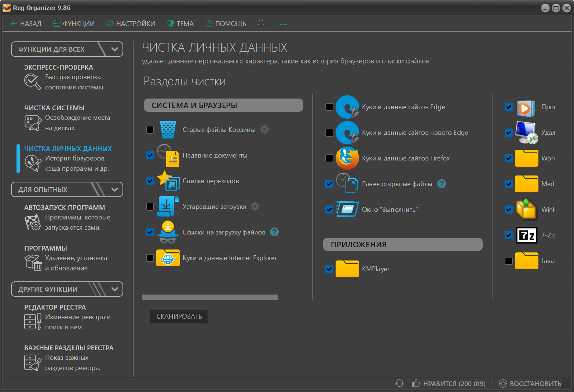
Task: Collapse the ФУНКЦИИ ДЛЯ ВСЕХ section
Action: tap(114, 49)
